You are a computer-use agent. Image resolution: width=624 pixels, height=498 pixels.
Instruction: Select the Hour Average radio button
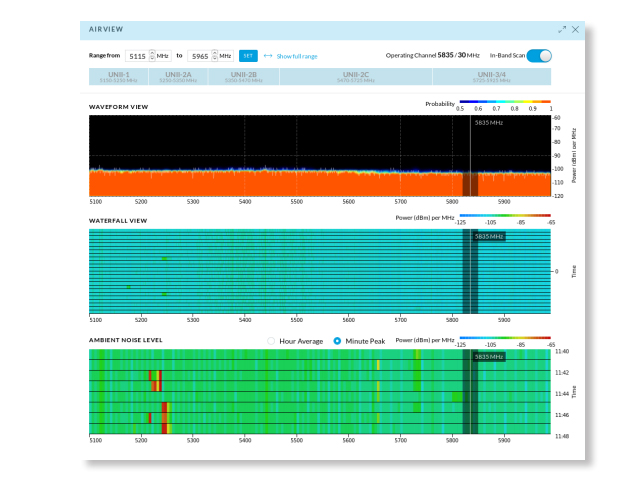tap(271, 341)
